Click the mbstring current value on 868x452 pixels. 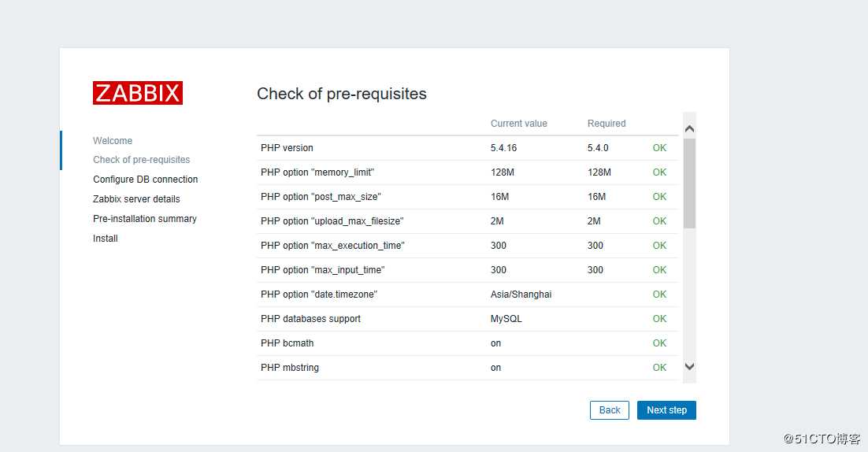click(495, 368)
